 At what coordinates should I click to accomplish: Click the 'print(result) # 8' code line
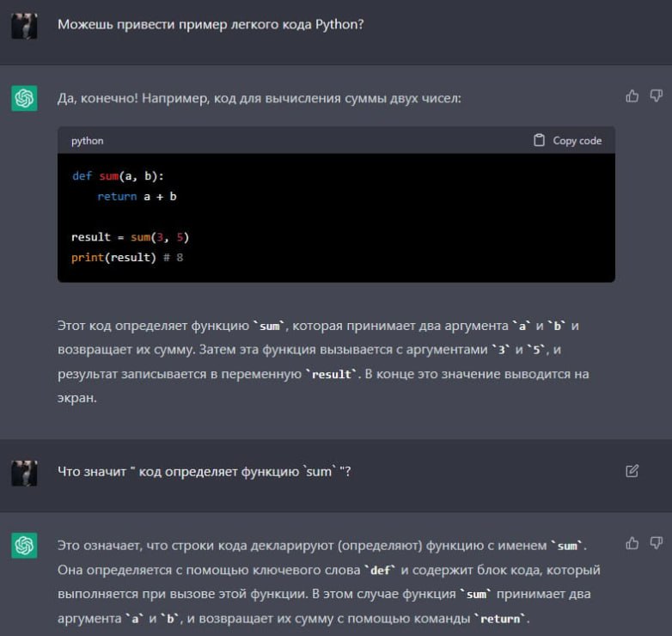127,258
